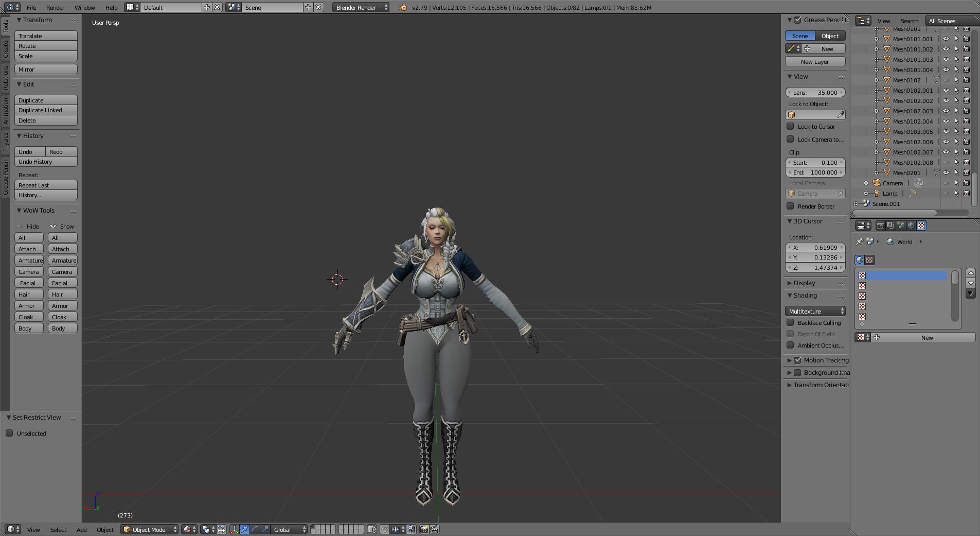
Task: Open the Add menu in 3D view header
Action: pos(81,529)
